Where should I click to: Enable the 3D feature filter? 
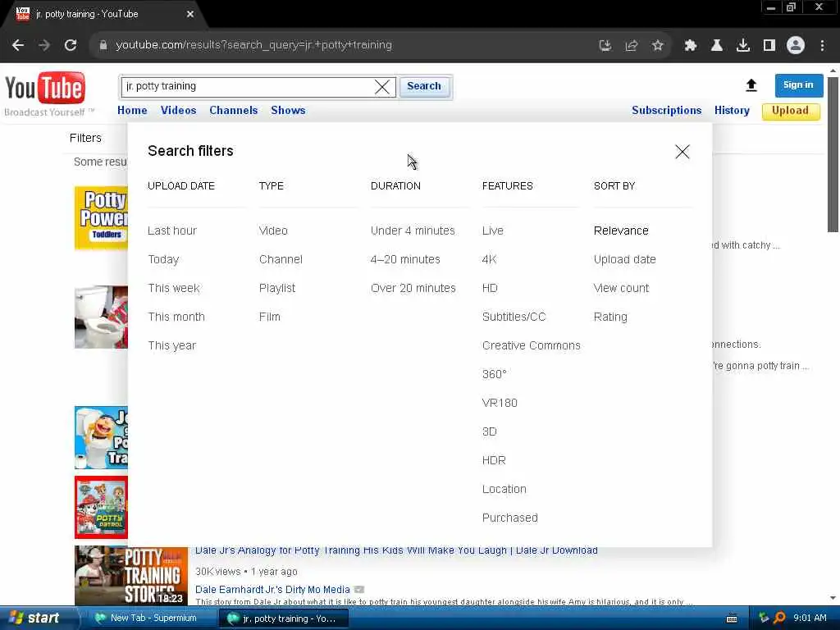(x=489, y=431)
